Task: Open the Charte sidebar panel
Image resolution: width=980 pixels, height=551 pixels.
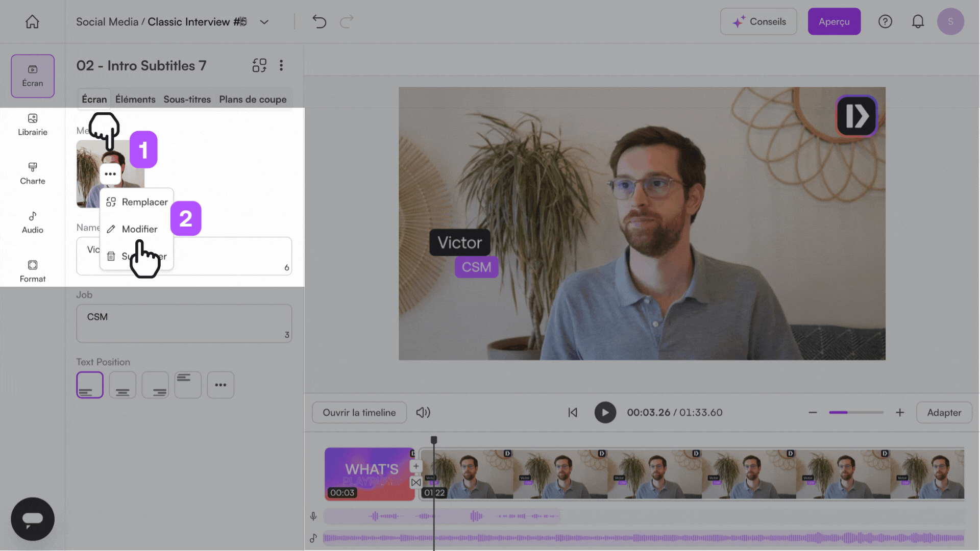Action: [33, 173]
